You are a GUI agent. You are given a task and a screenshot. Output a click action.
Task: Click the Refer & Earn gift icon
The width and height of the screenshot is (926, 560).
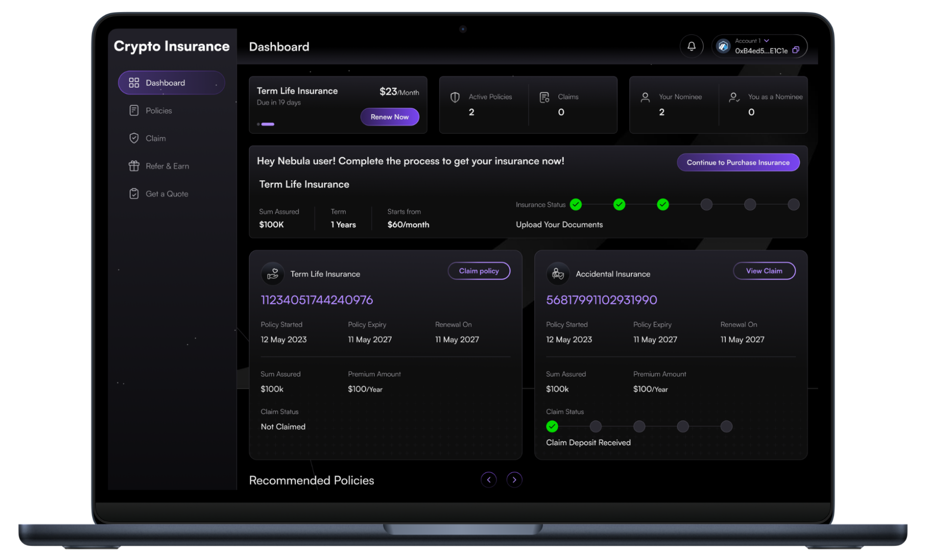coord(134,166)
